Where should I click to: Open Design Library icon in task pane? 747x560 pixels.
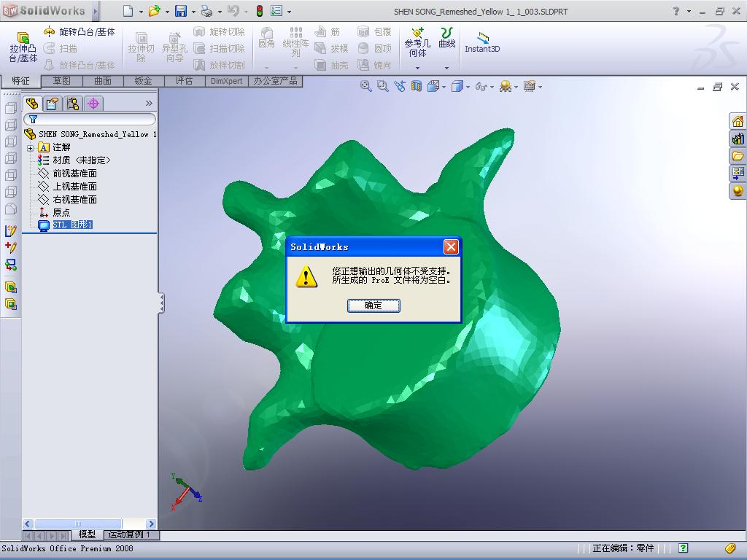[x=738, y=139]
